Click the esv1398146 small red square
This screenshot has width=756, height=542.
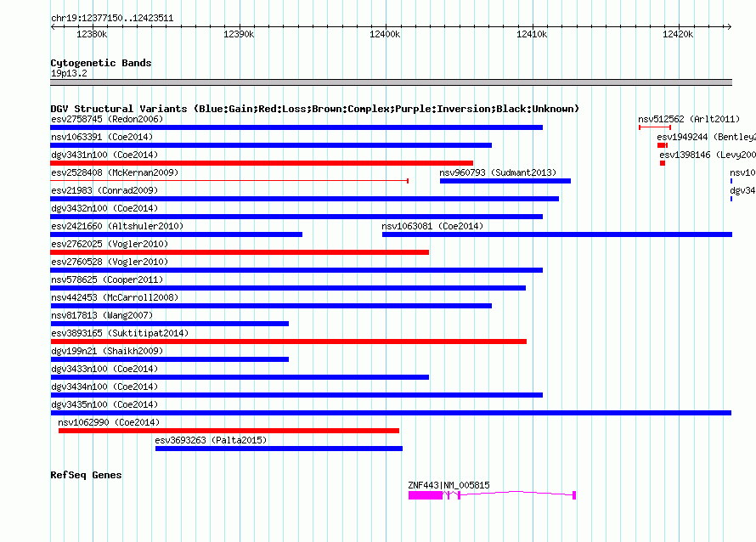click(663, 163)
